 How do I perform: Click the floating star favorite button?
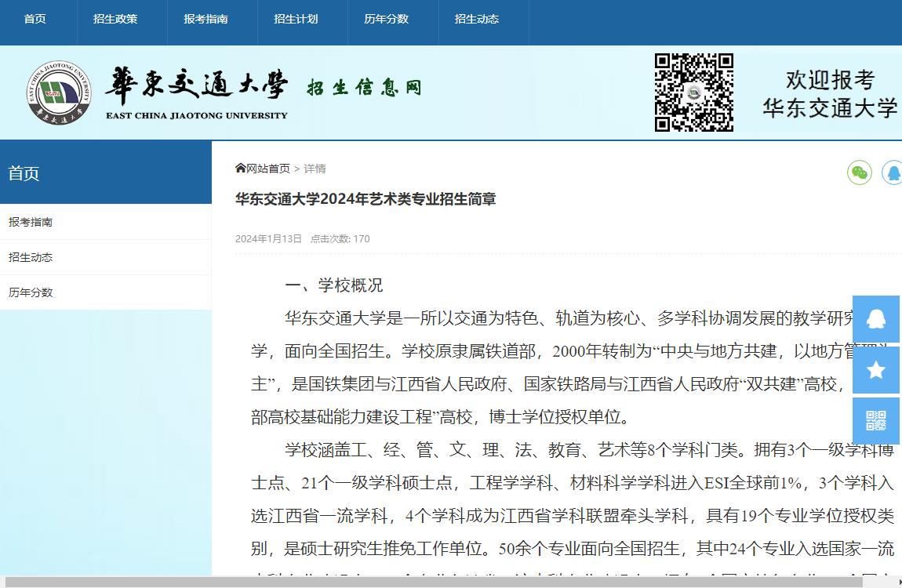click(x=876, y=370)
